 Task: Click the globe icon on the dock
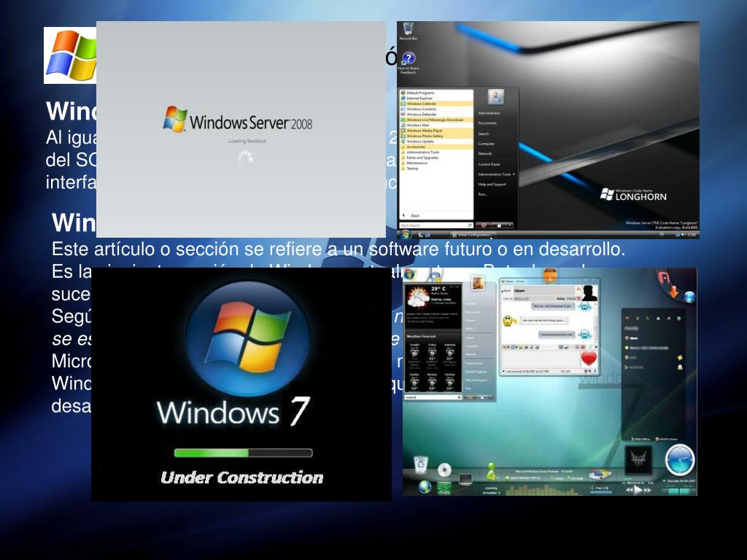pyautogui.click(x=425, y=487)
